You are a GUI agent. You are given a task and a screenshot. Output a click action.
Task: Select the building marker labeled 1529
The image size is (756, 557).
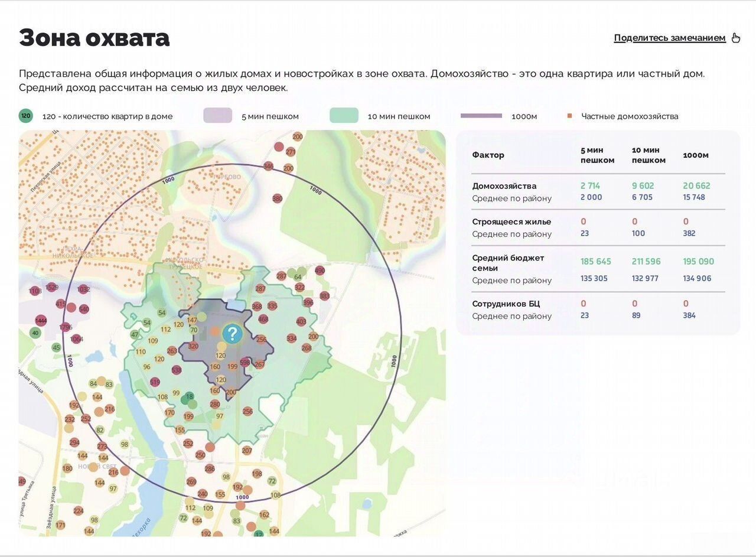(x=52, y=288)
